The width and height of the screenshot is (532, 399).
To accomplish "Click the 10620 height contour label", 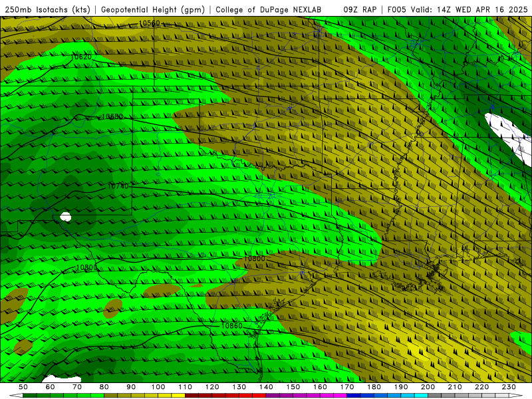I will pos(81,57).
